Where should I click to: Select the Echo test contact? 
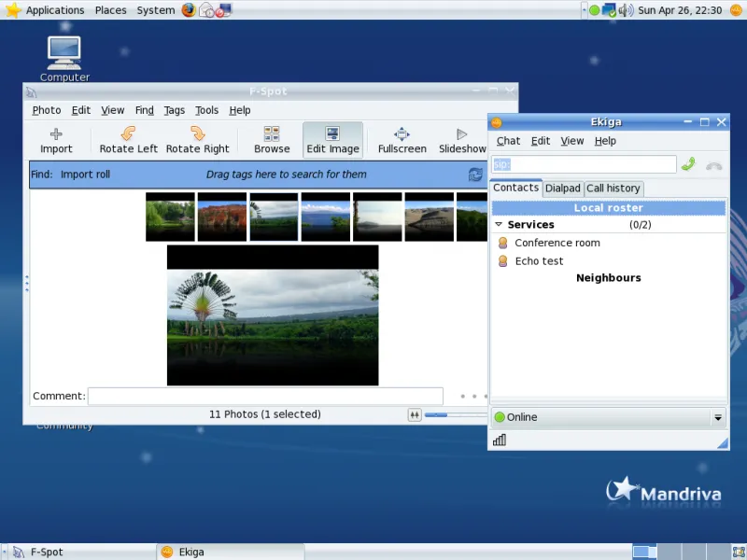[539, 261]
